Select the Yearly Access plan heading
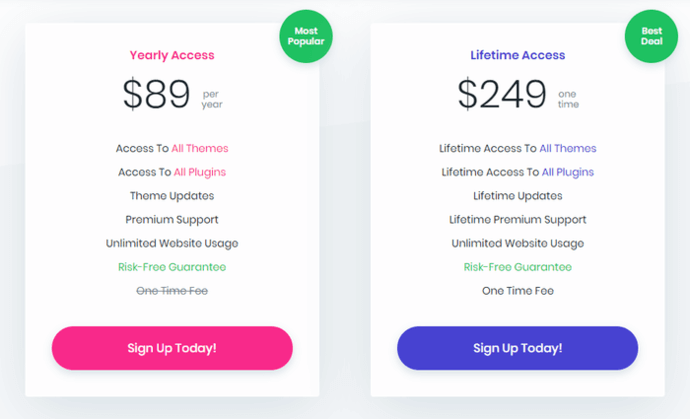The height and width of the screenshot is (419, 690). click(x=172, y=56)
